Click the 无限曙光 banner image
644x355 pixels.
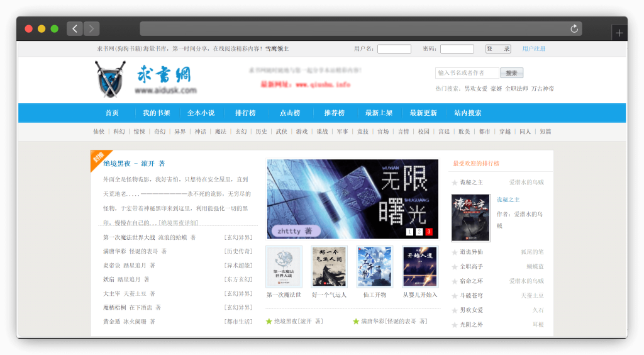[x=352, y=199]
